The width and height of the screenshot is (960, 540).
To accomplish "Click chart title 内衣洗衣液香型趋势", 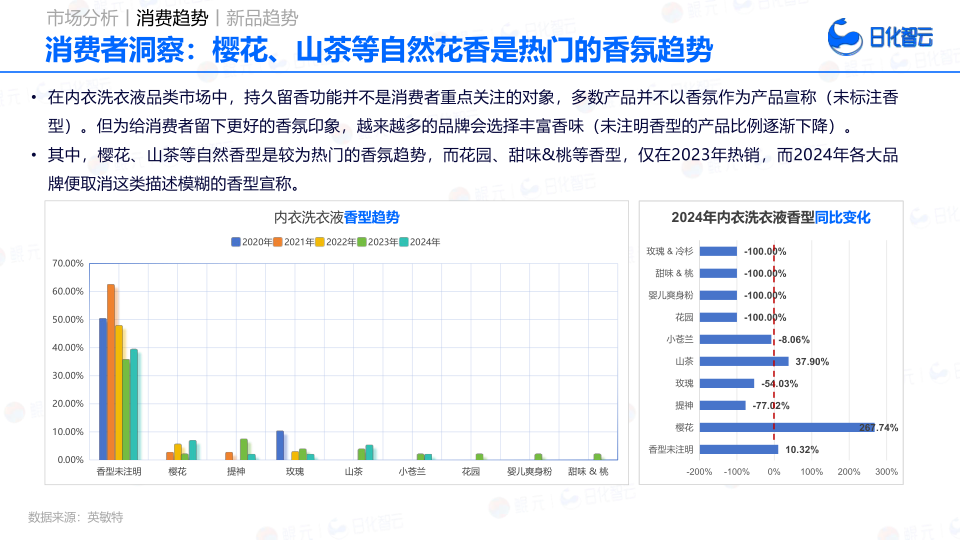I will coord(336,217).
